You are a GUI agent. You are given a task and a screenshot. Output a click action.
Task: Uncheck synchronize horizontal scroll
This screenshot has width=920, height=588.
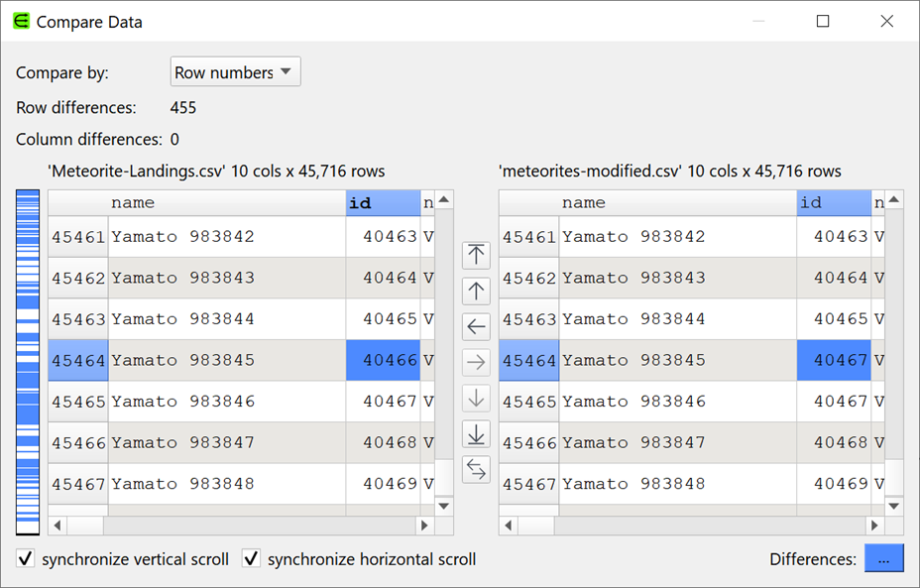252,559
